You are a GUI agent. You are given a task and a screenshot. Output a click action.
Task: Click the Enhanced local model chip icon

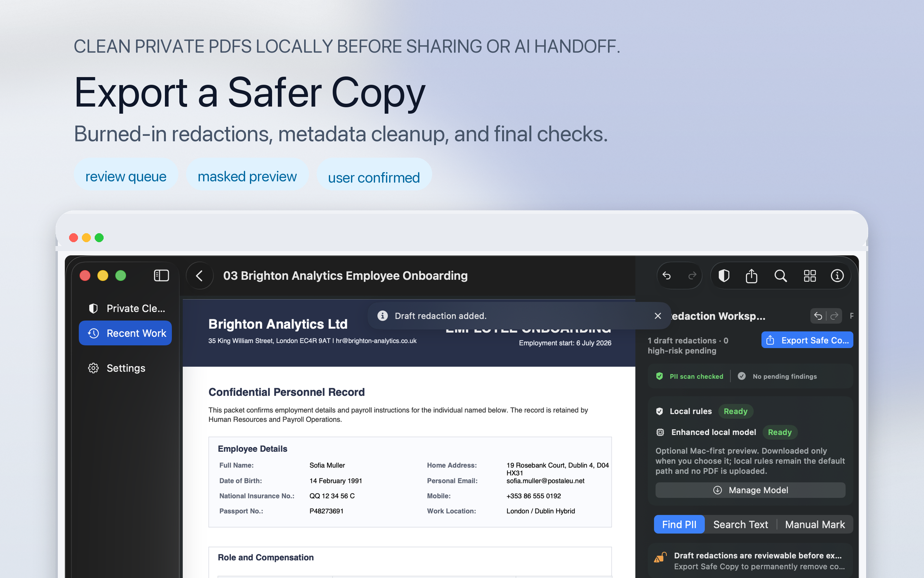pos(660,432)
